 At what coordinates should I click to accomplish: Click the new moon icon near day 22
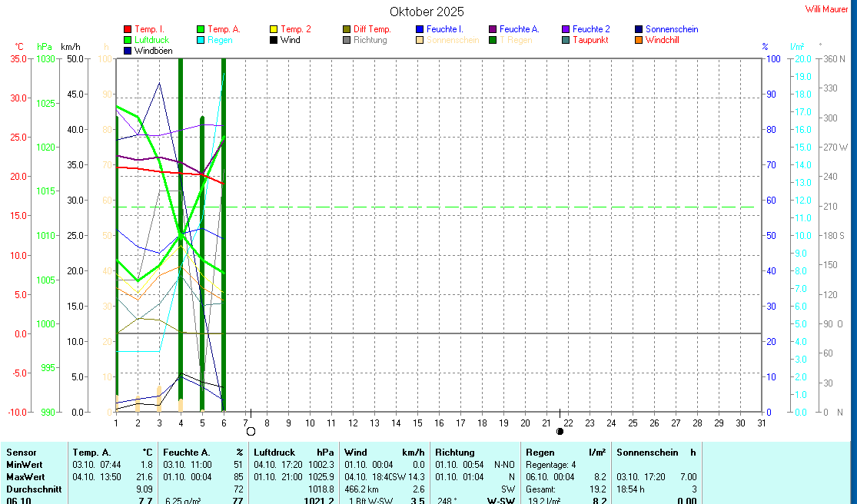[x=560, y=431]
